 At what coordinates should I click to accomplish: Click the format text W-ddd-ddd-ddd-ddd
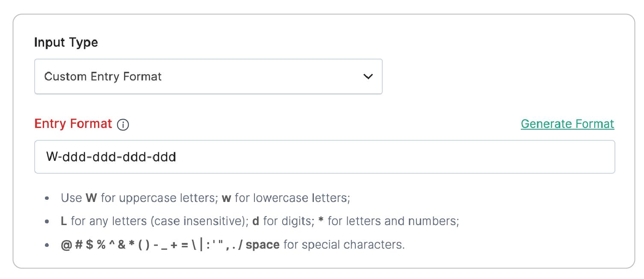[x=110, y=157]
